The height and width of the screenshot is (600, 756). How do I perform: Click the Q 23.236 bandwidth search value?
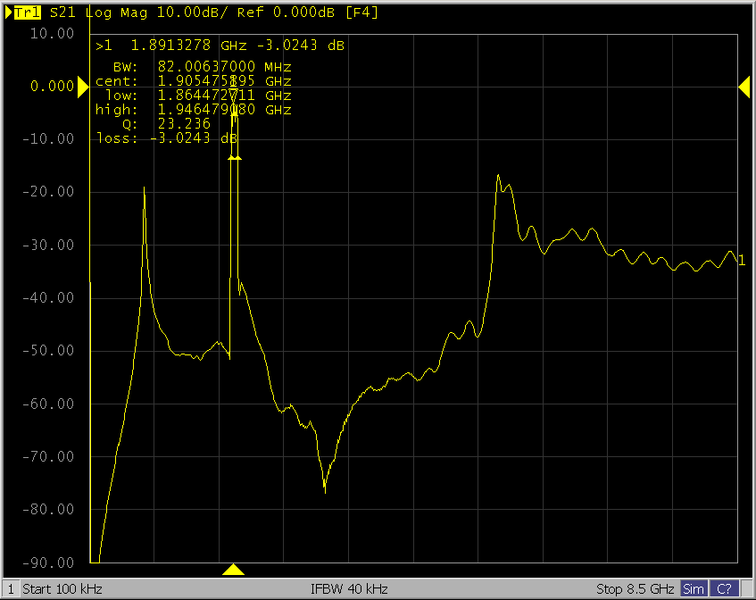point(184,123)
